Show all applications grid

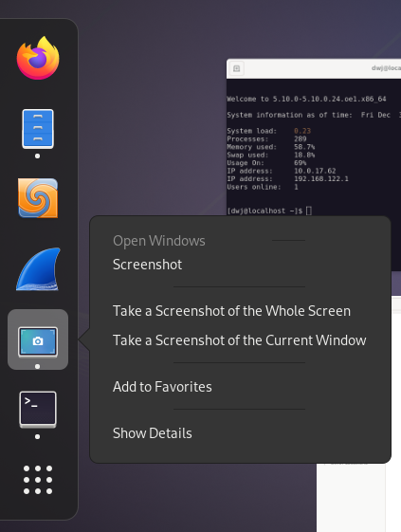coord(38,480)
